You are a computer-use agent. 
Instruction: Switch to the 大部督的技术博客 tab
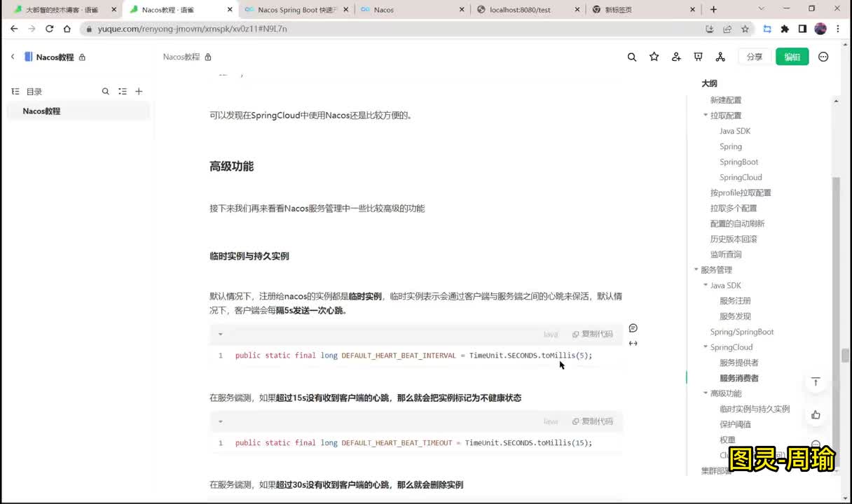pyautogui.click(x=62, y=10)
